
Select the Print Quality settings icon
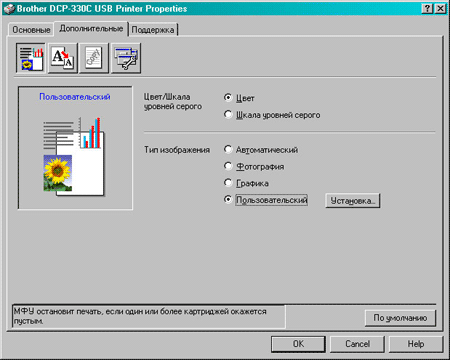pyautogui.click(x=30, y=58)
